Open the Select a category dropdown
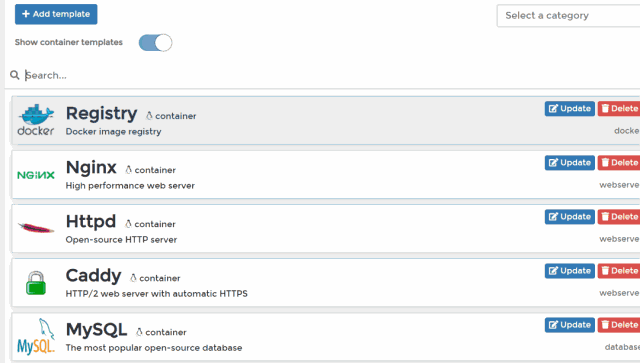 pyautogui.click(x=568, y=16)
